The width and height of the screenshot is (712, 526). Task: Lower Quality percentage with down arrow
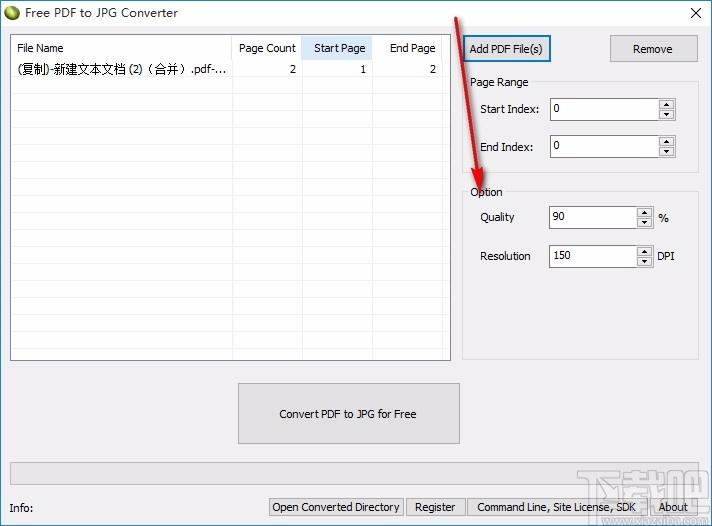click(644, 222)
